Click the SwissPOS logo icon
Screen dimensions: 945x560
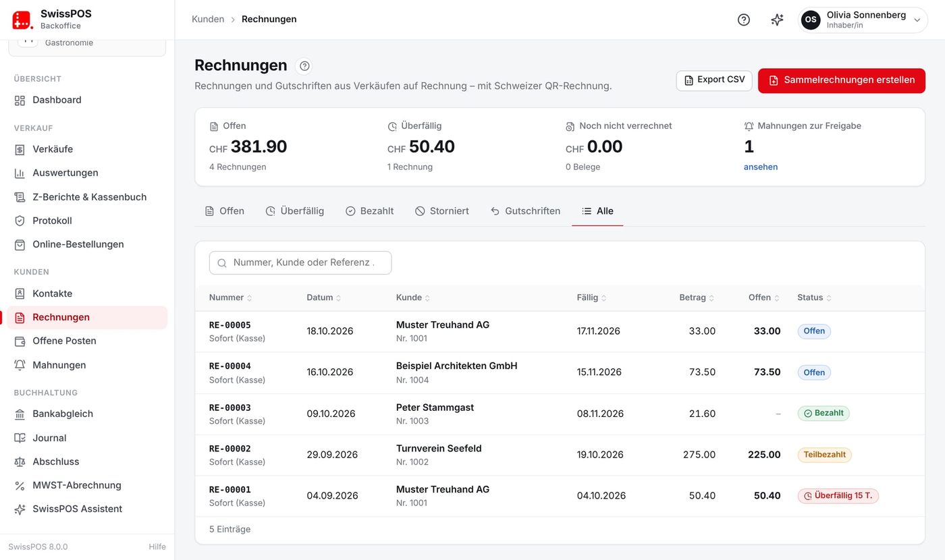point(22,20)
